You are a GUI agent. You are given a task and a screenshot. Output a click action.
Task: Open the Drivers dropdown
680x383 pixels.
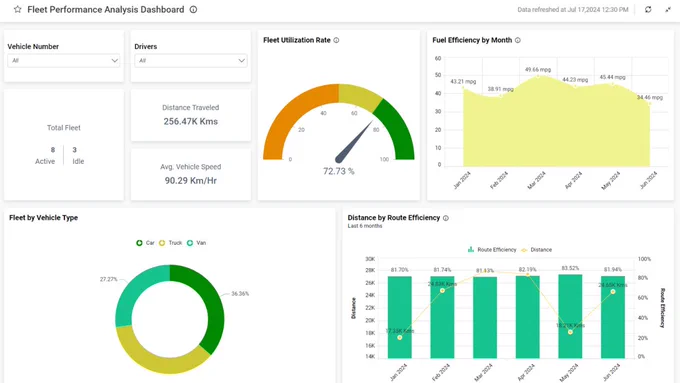(x=190, y=61)
